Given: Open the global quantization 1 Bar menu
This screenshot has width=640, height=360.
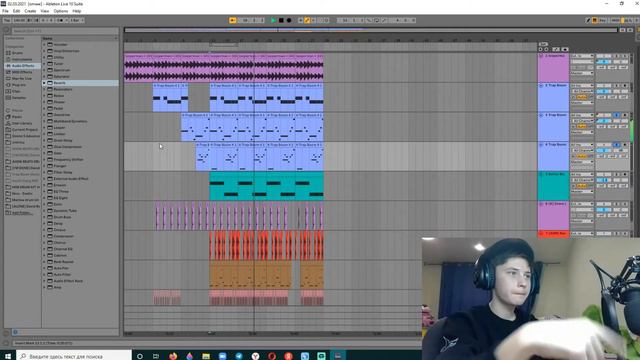Looking at the screenshot, I should pyautogui.click(x=76, y=20).
